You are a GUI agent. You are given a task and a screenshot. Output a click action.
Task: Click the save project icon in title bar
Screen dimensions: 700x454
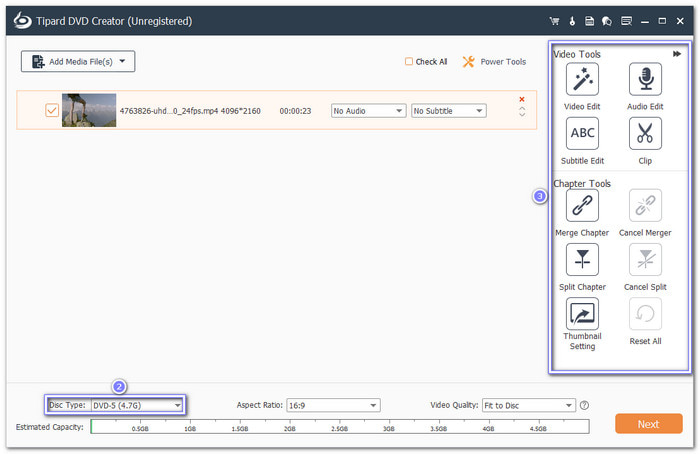point(589,21)
